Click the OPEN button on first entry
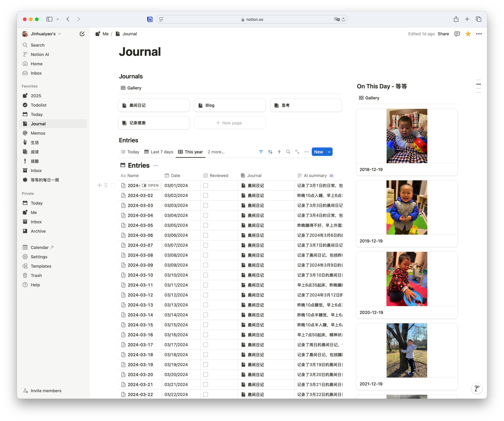This screenshot has width=504, height=421. [150, 185]
